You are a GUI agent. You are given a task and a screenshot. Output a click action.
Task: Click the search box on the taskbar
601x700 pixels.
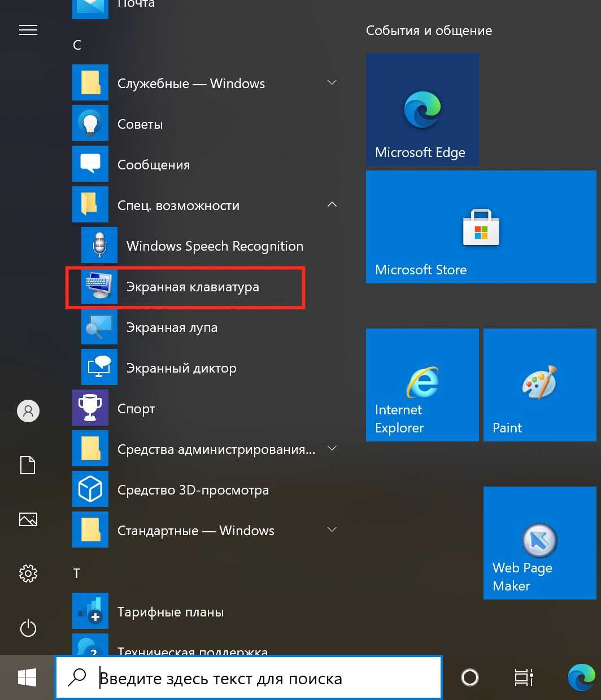[249, 677]
